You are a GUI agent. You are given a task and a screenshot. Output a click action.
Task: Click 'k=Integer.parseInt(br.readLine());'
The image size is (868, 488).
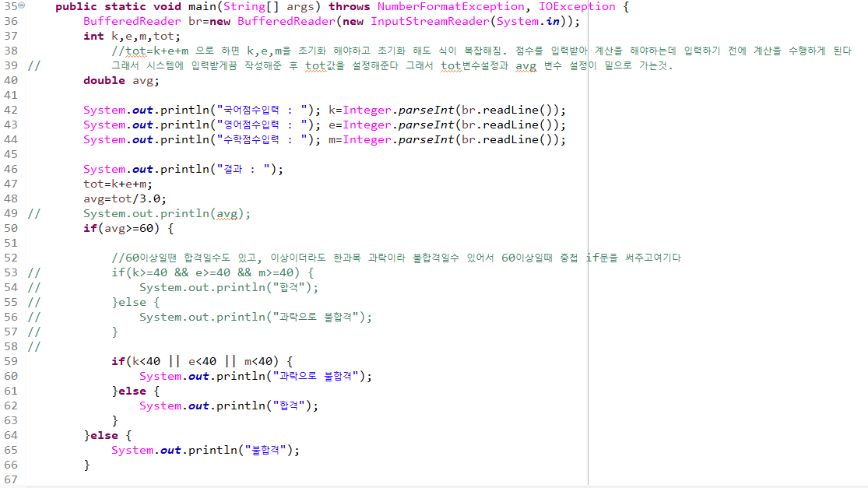pyautogui.click(x=448, y=110)
